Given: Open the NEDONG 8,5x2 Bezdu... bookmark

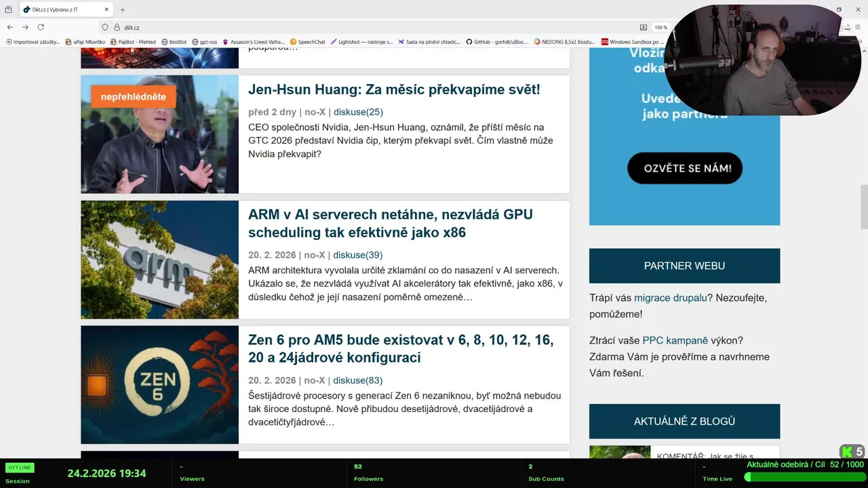Looking at the screenshot, I should coord(564,42).
